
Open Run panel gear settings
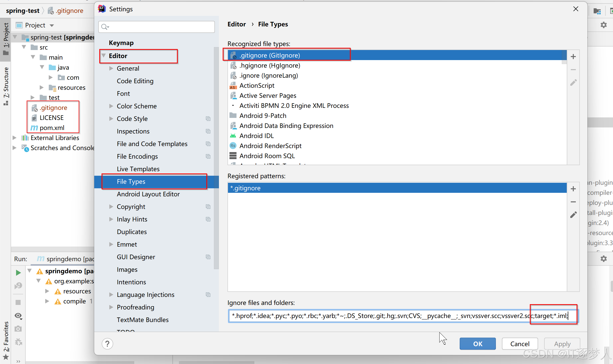coord(603,259)
